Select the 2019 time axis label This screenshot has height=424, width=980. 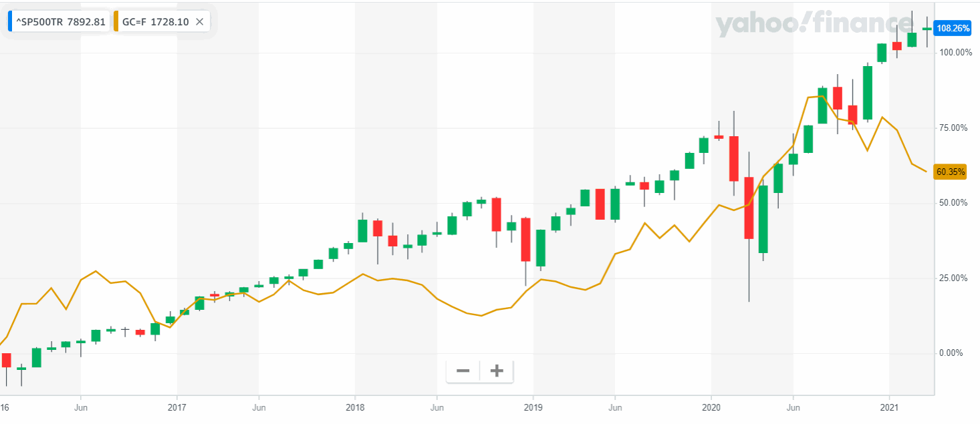pos(533,406)
